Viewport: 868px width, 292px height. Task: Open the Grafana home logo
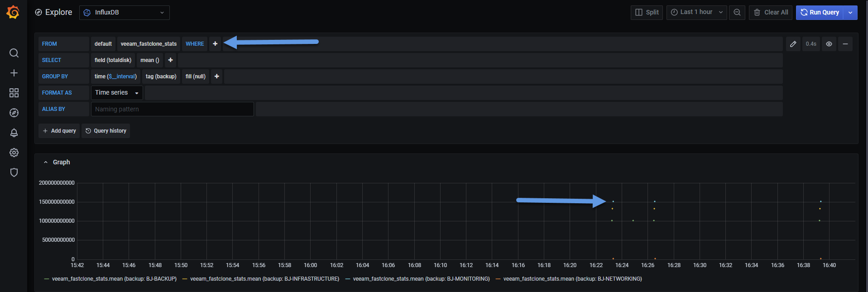pyautogui.click(x=13, y=12)
